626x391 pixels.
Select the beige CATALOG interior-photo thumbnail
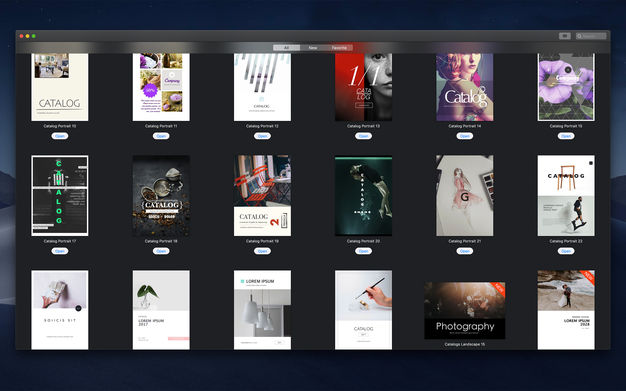(x=60, y=87)
